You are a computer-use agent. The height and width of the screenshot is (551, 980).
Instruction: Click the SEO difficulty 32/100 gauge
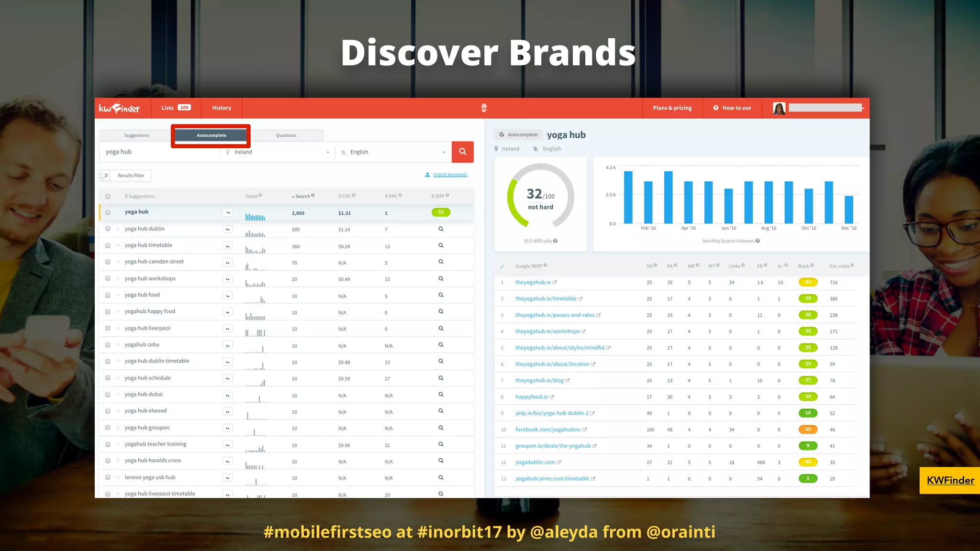[x=541, y=196]
